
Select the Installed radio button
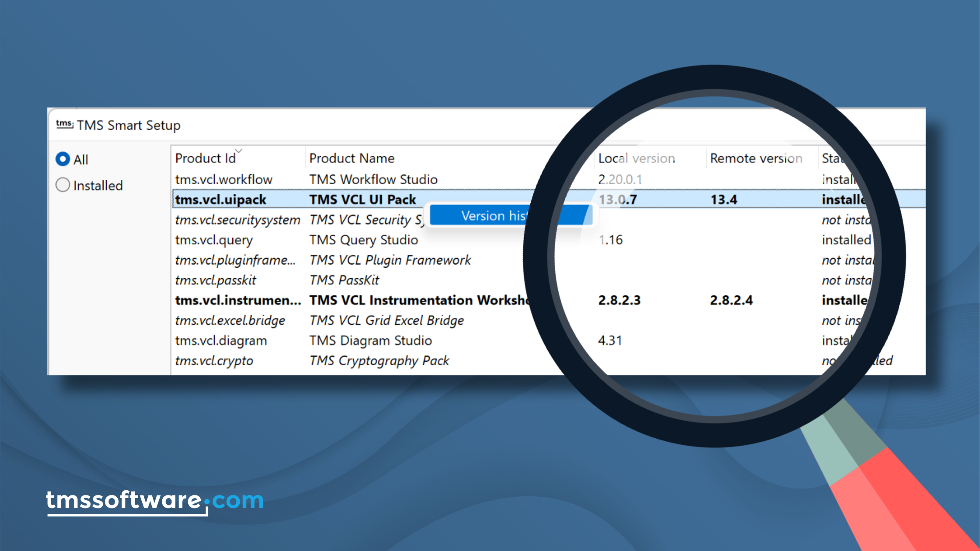63,185
